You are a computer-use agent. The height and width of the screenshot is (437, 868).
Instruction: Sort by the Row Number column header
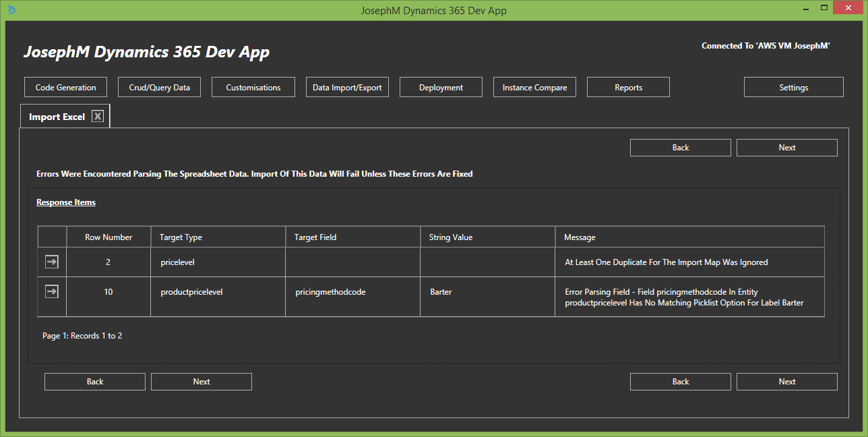(x=108, y=237)
